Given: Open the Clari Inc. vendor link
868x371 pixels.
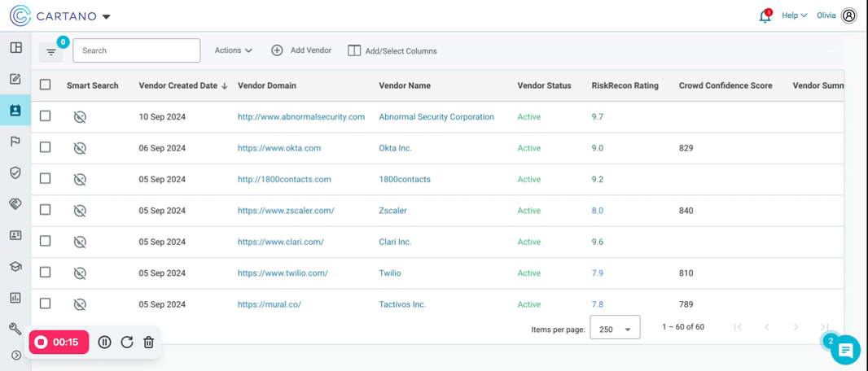Looking at the screenshot, I should pos(395,242).
